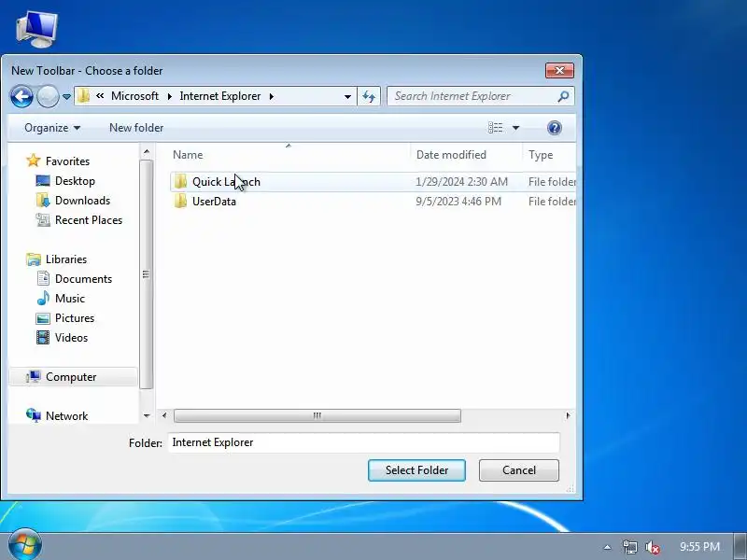Open Computer icon on the desktop

pos(36,30)
